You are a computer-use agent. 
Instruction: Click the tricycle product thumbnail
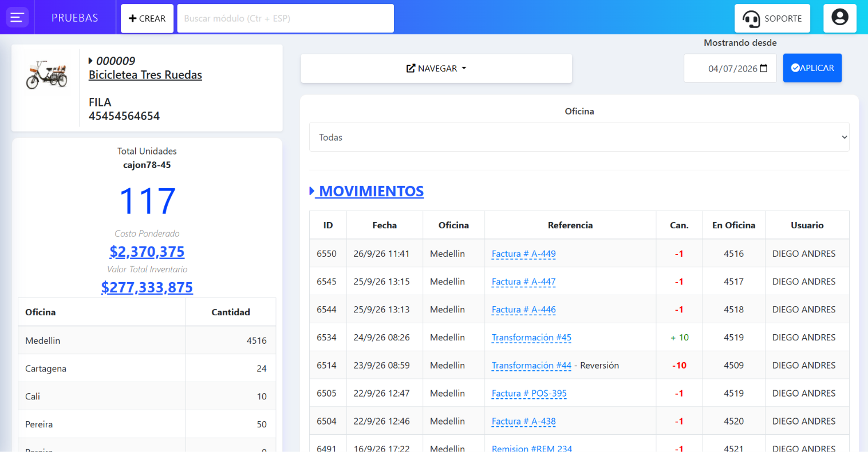tap(46, 74)
